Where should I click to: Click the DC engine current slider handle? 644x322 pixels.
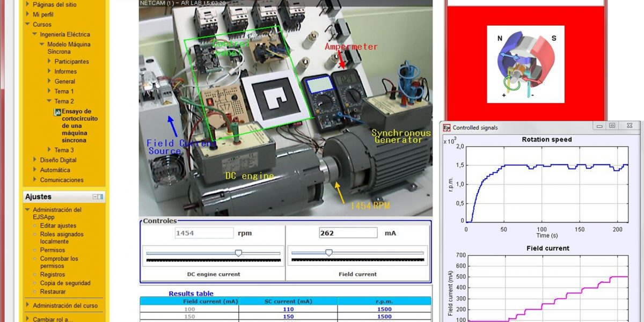pyautogui.click(x=239, y=253)
